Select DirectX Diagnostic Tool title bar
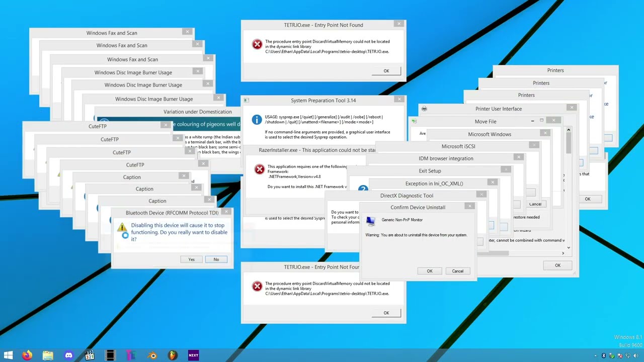The image size is (644, 362). (x=407, y=196)
